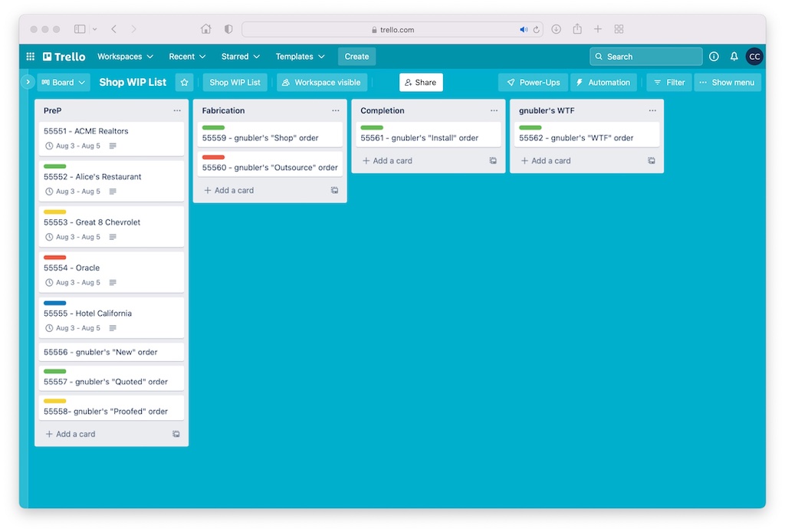Open Workspaces dropdown menu
This screenshot has width=785, height=532.
[125, 57]
